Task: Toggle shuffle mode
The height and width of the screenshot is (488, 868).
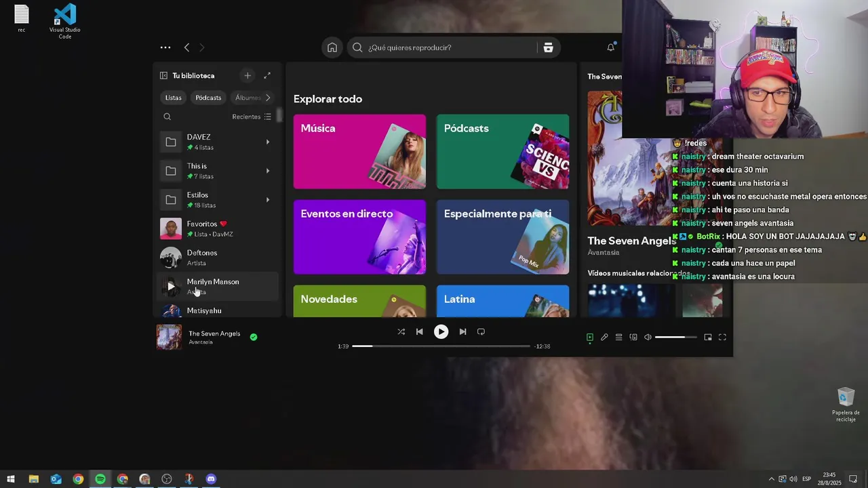Action: point(401,331)
